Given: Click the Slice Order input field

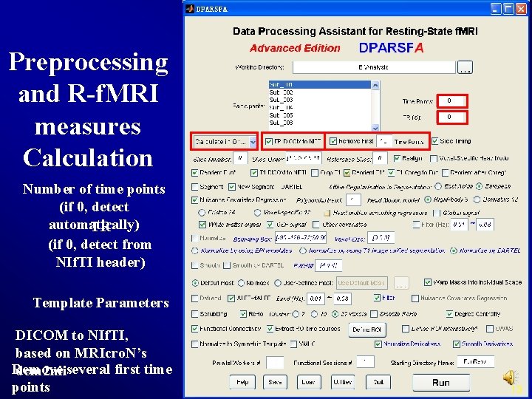Looking at the screenshot, I should 304,158.
